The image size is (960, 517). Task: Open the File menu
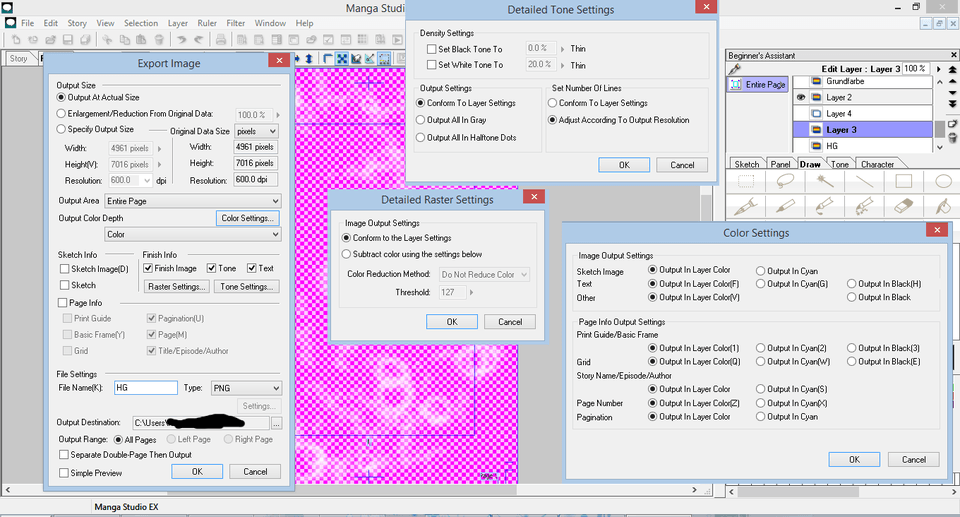coord(28,23)
